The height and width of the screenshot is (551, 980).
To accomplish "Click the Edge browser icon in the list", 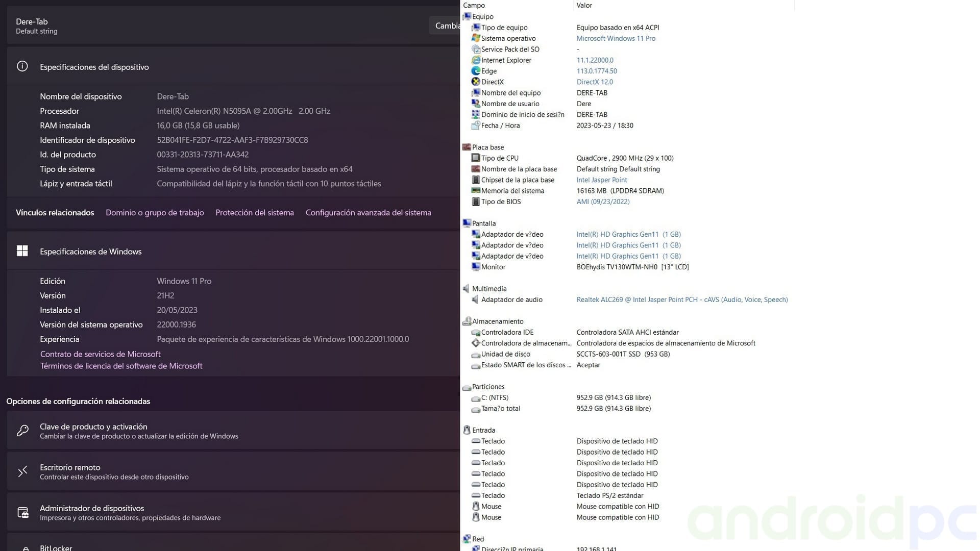I will click(x=476, y=71).
